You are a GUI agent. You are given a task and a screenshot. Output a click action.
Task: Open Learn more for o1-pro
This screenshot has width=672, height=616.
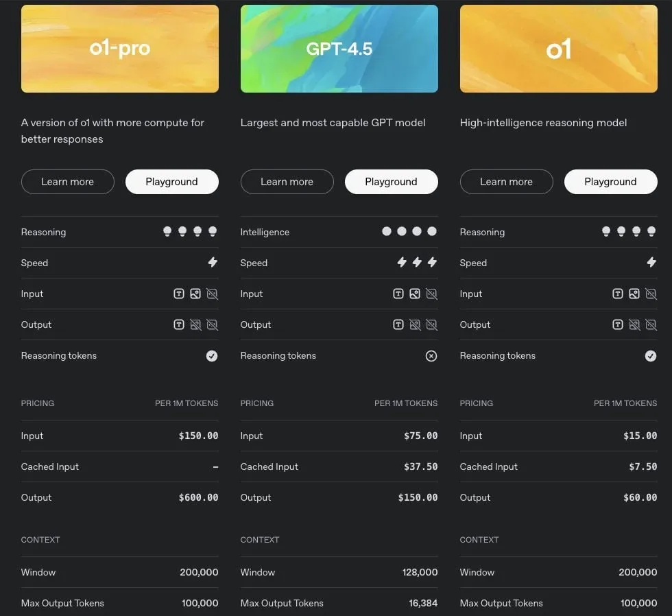[x=68, y=182]
